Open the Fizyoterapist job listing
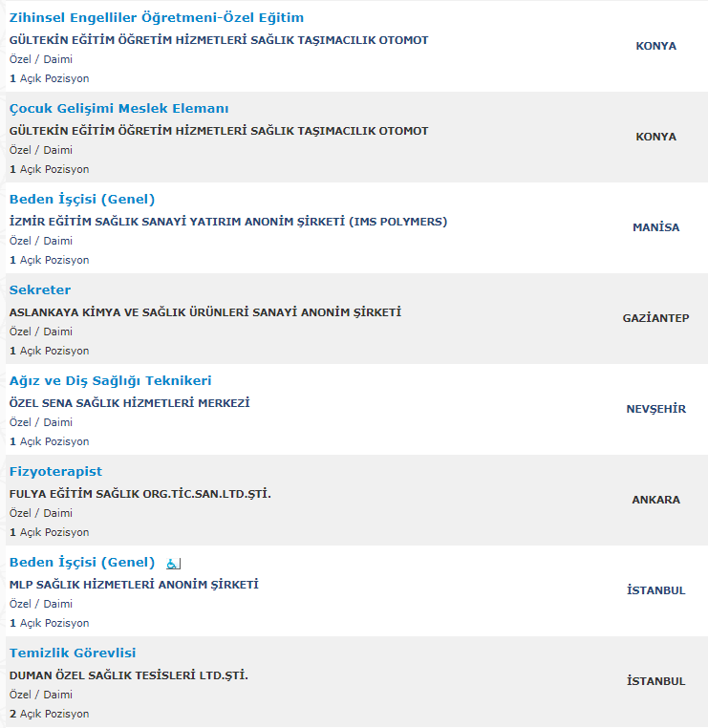Image resolution: width=708 pixels, height=728 pixels. [x=55, y=472]
